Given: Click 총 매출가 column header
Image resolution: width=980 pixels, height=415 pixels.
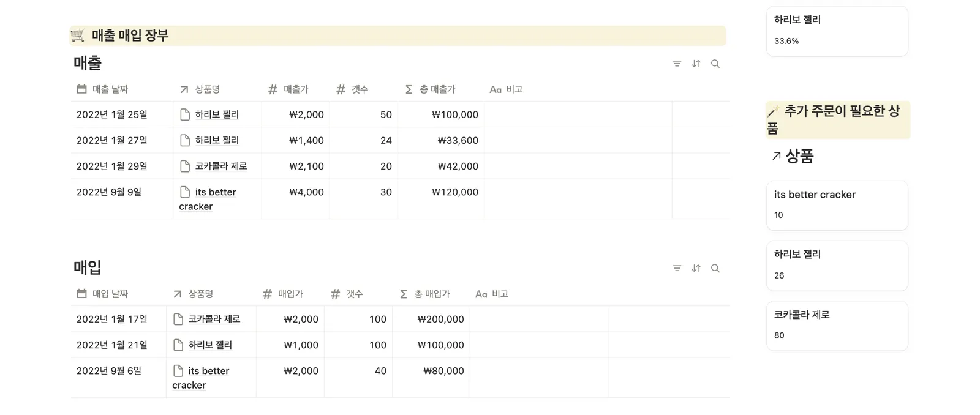Looking at the screenshot, I should [441, 89].
